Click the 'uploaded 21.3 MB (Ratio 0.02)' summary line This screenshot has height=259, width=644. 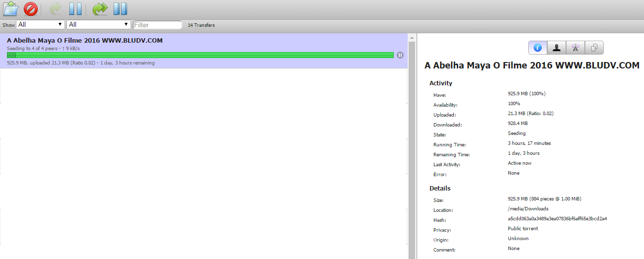click(x=80, y=63)
